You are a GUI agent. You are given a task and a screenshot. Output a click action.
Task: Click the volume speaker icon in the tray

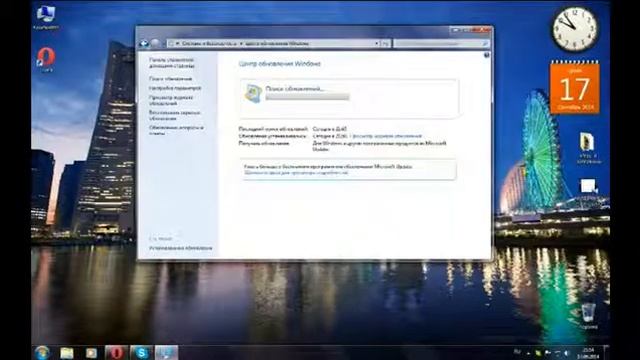[567, 353]
